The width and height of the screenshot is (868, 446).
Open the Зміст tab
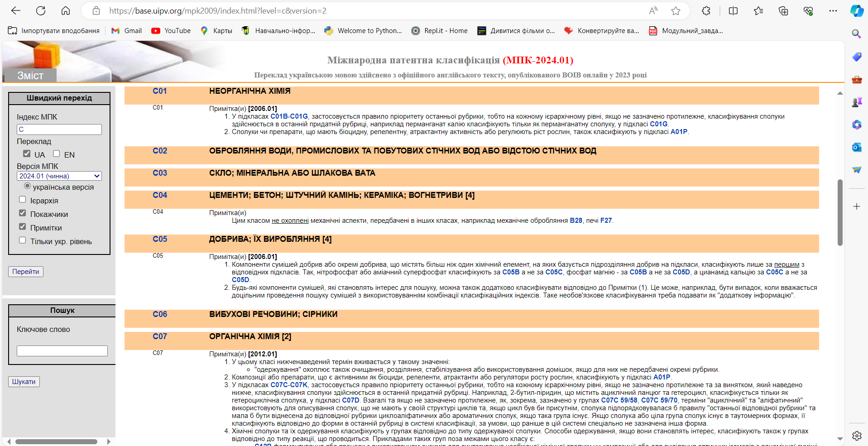tap(30, 76)
